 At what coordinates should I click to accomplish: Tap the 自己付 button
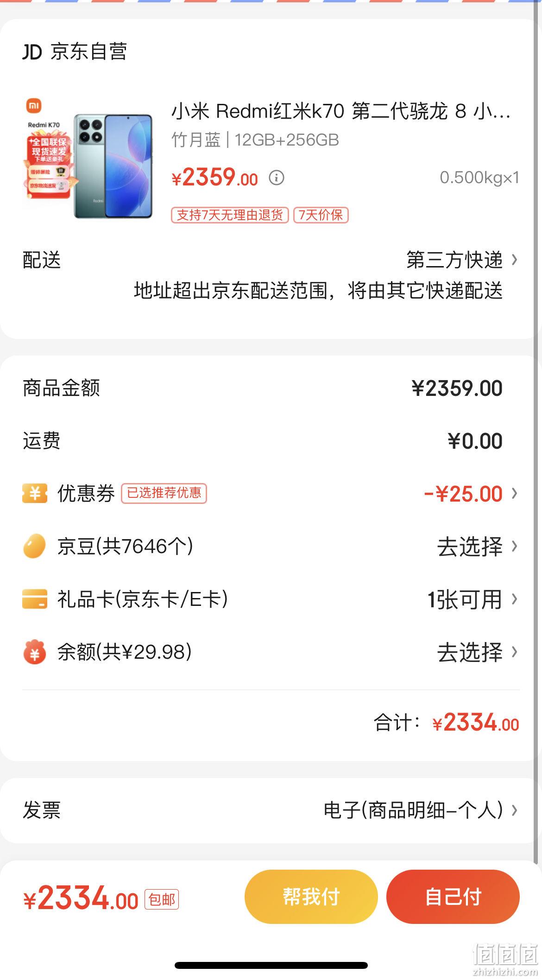click(453, 897)
